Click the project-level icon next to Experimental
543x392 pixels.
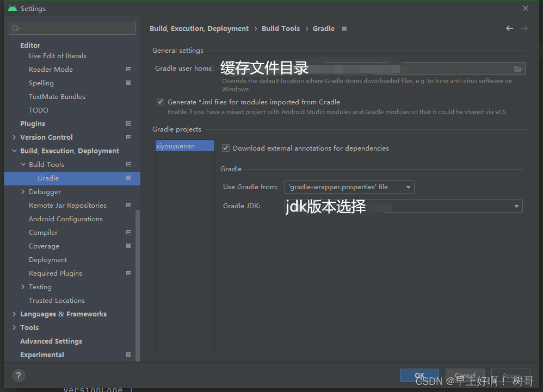click(128, 354)
